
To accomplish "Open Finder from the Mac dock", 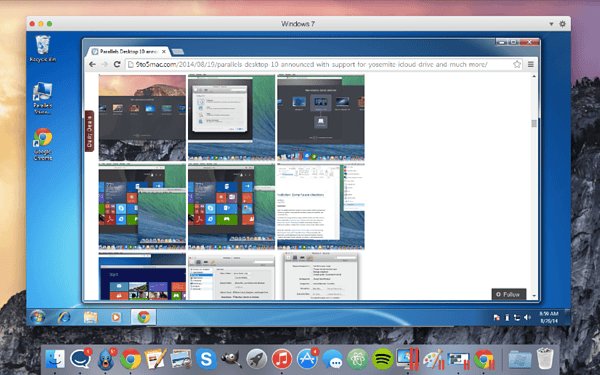I will [55, 359].
